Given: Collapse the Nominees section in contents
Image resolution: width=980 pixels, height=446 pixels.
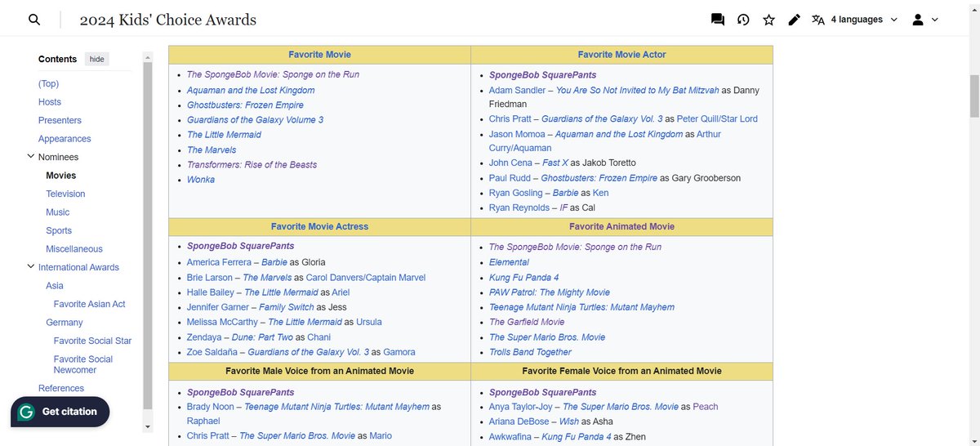Looking at the screenshot, I should point(31,157).
